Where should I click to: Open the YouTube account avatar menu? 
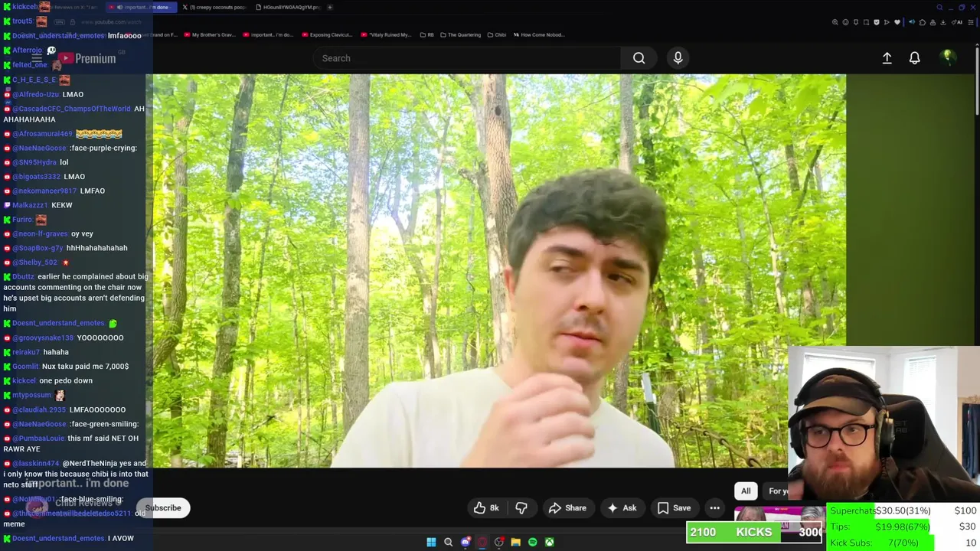(x=948, y=57)
